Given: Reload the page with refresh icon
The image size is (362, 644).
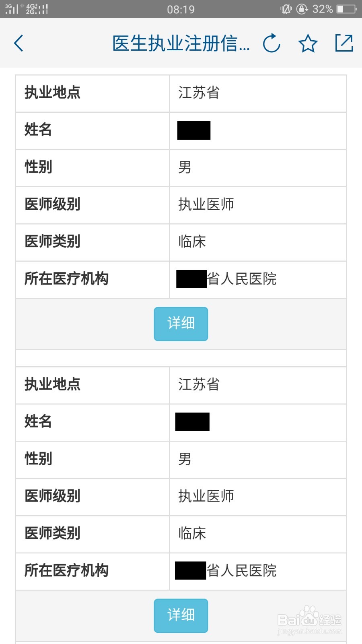Looking at the screenshot, I should coord(271,43).
